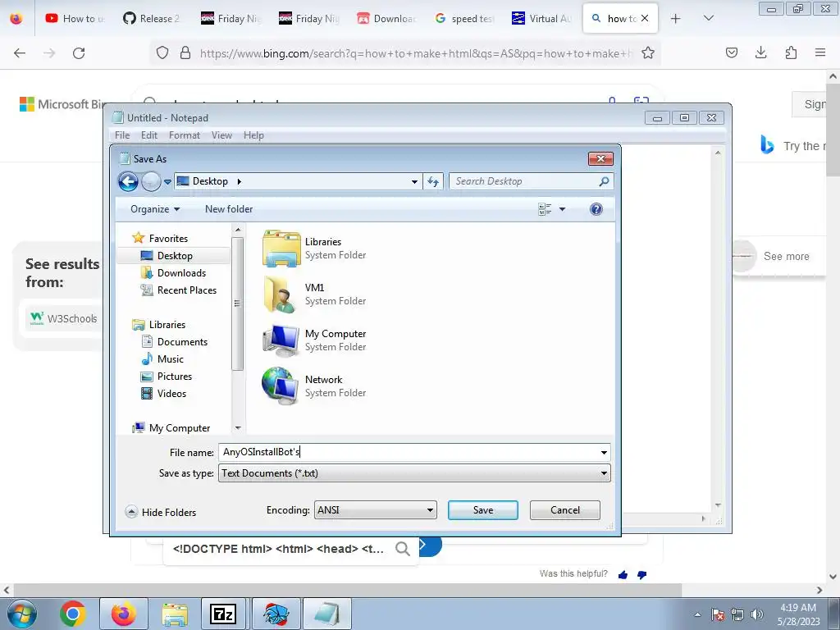
Task: Open Firefox downloads panel
Action: (760, 52)
